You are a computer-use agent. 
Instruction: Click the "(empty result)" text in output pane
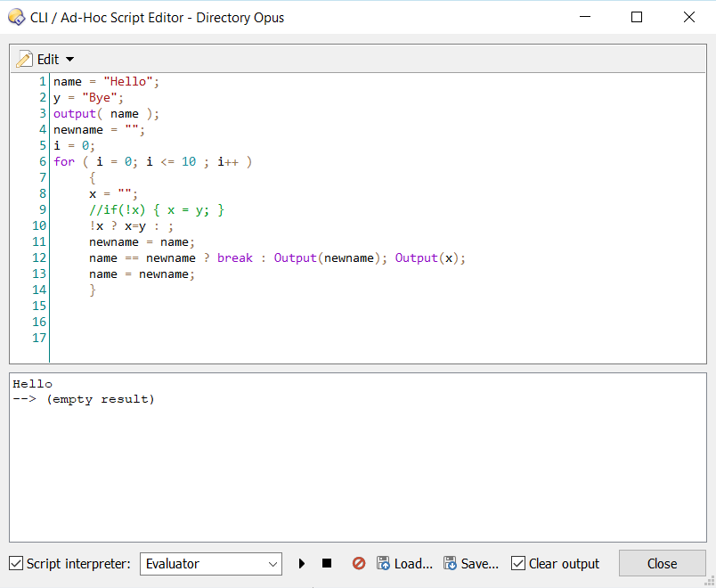[x=101, y=399]
